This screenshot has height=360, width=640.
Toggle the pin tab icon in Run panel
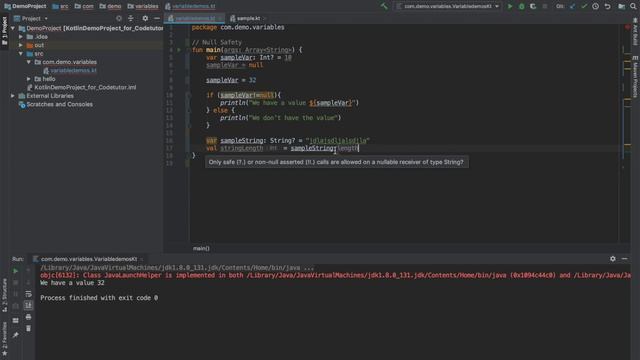pos(16,335)
